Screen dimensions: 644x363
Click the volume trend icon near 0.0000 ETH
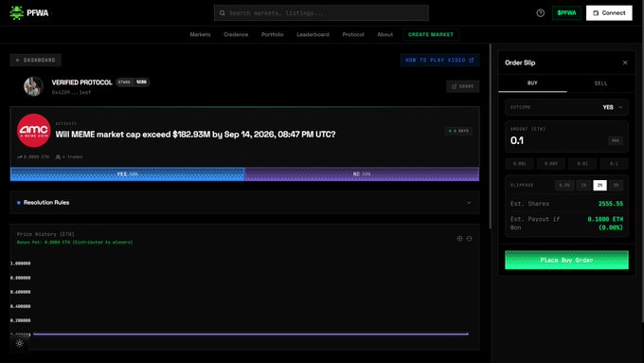tap(19, 157)
